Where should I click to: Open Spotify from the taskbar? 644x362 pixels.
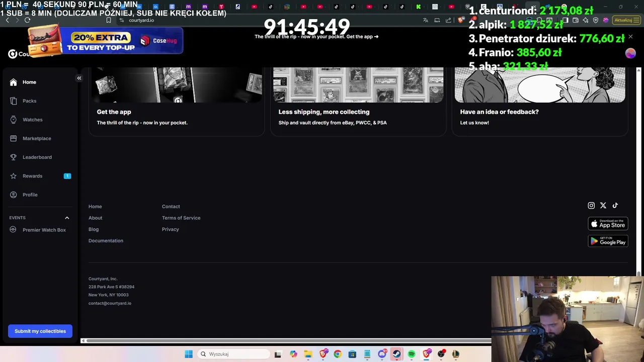412,354
